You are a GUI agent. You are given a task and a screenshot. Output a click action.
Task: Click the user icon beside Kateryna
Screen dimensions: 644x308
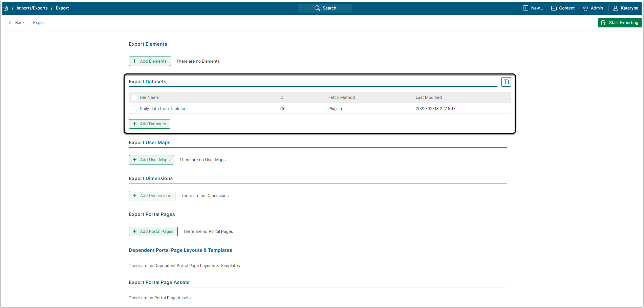[x=615, y=8]
